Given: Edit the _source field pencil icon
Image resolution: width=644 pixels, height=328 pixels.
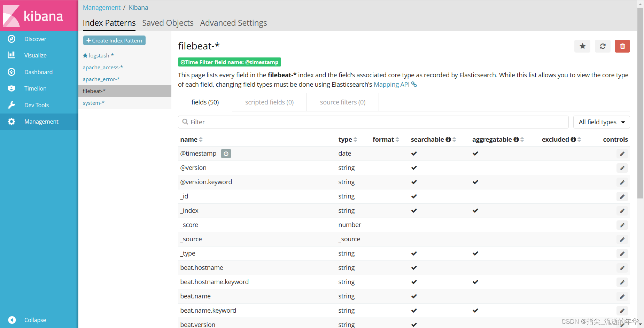Looking at the screenshot, I should point(622,239).
